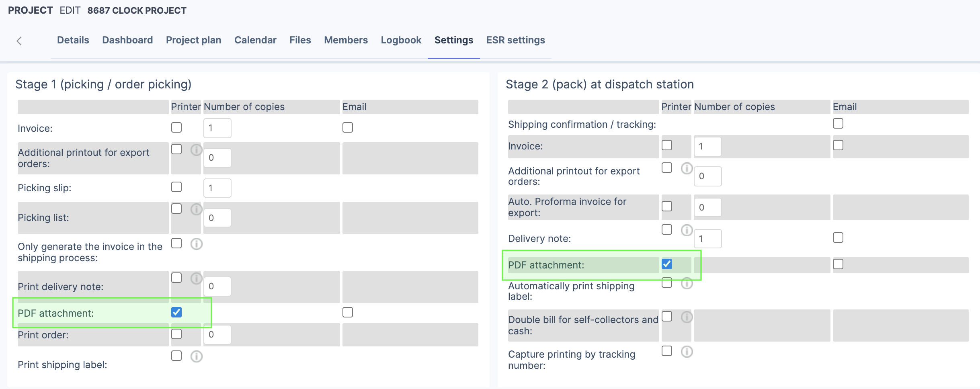The width and height of the screenshot is (980, 389).
Task: Check the Picking slip printer checkbox
Action: pyautogui.click(x=176, y=187)
